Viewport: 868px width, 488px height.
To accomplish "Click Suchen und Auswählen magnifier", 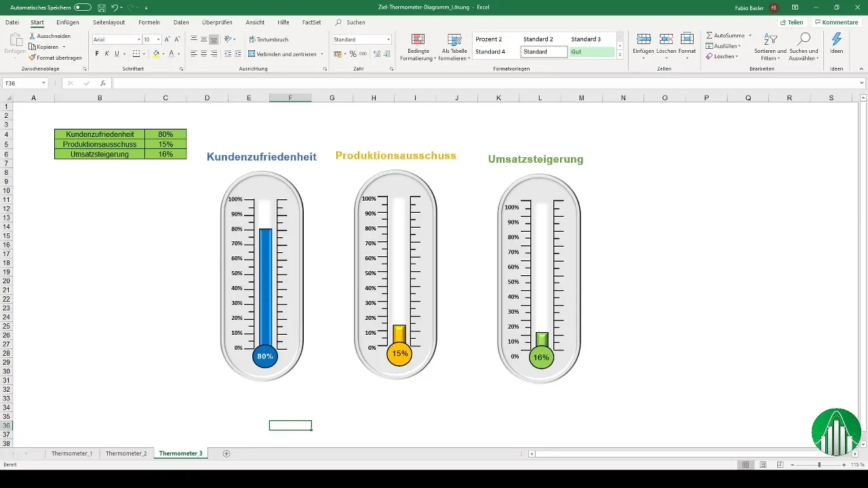I will (804, 39).
